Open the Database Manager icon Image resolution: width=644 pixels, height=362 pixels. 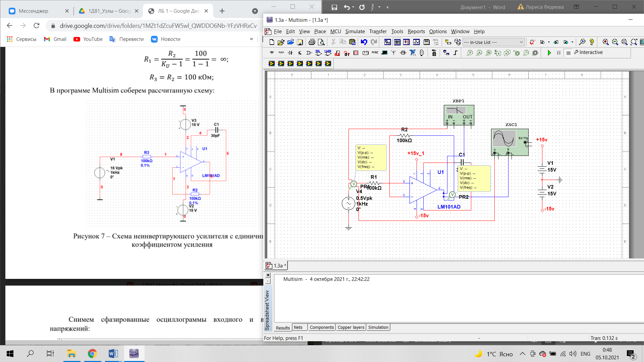point(458,42)
